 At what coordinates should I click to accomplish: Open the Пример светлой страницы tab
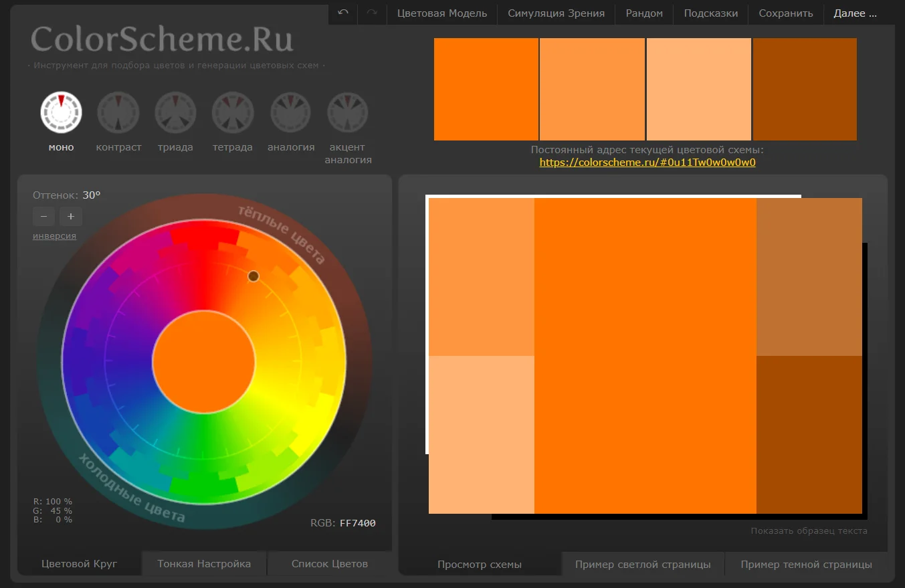643,565
